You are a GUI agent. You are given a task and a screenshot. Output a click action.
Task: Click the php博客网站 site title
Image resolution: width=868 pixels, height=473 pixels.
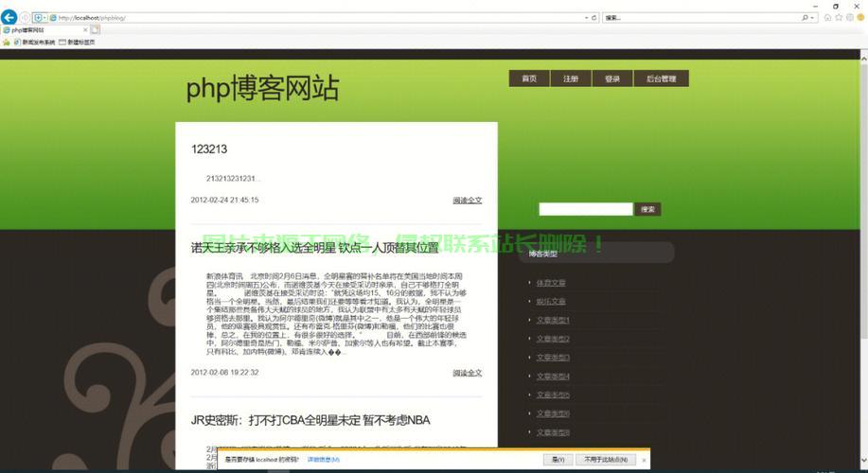point(262,89)
